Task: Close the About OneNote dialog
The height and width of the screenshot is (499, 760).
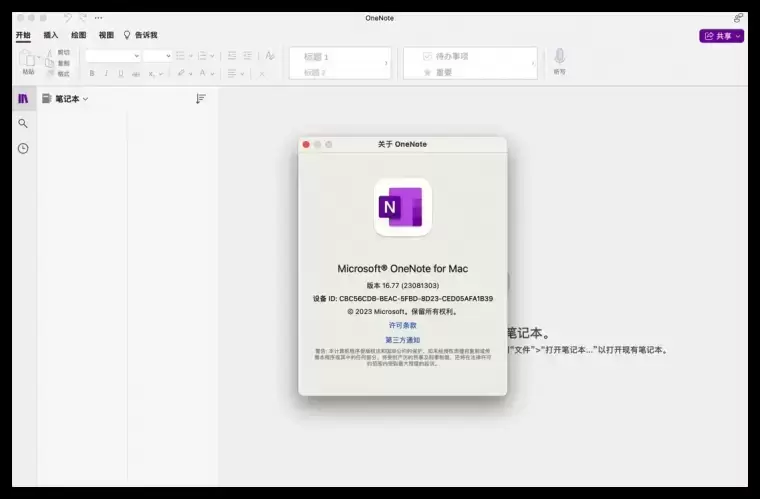Action: 306,144
